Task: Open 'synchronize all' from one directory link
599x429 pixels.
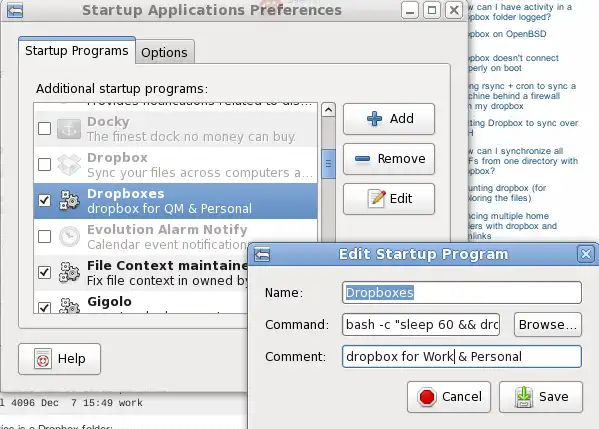Action: pos(523,161)
